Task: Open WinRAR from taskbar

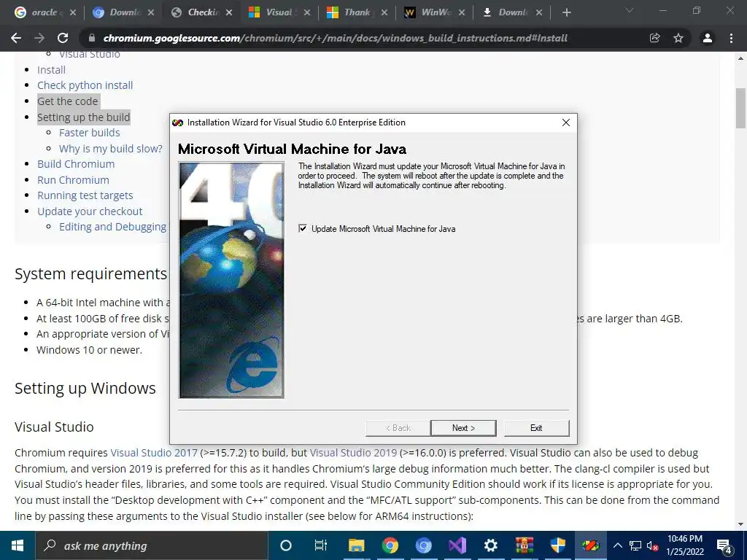Action: [524, 545]
